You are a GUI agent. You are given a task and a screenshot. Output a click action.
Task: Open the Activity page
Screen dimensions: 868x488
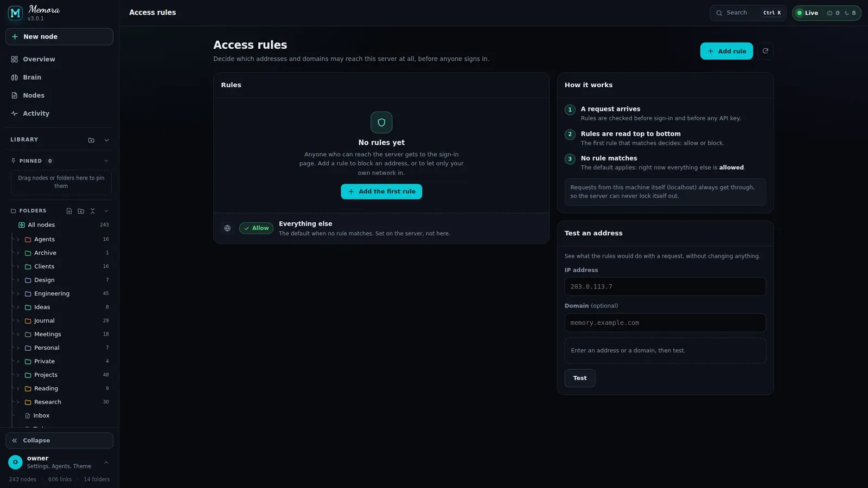[x=59, y=113]
